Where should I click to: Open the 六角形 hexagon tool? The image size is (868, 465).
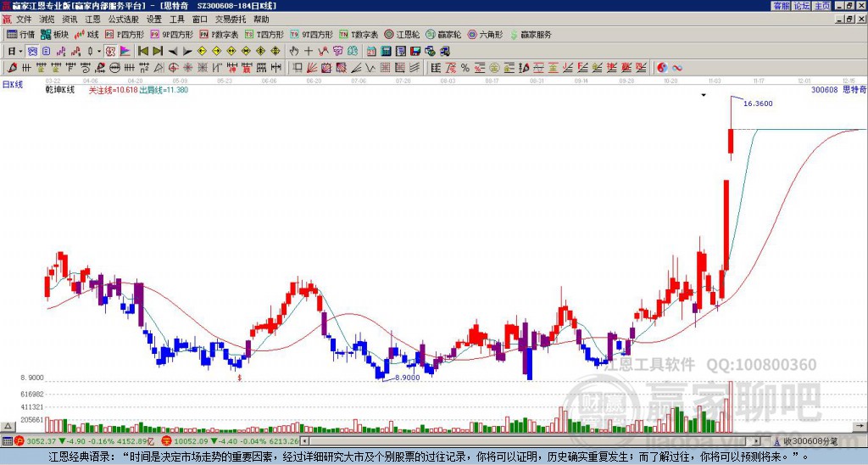485,34
